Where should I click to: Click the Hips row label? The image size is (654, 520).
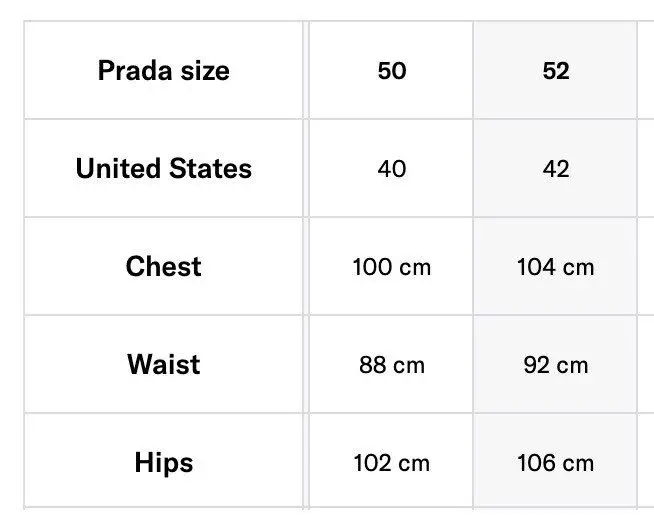(163, 462)
